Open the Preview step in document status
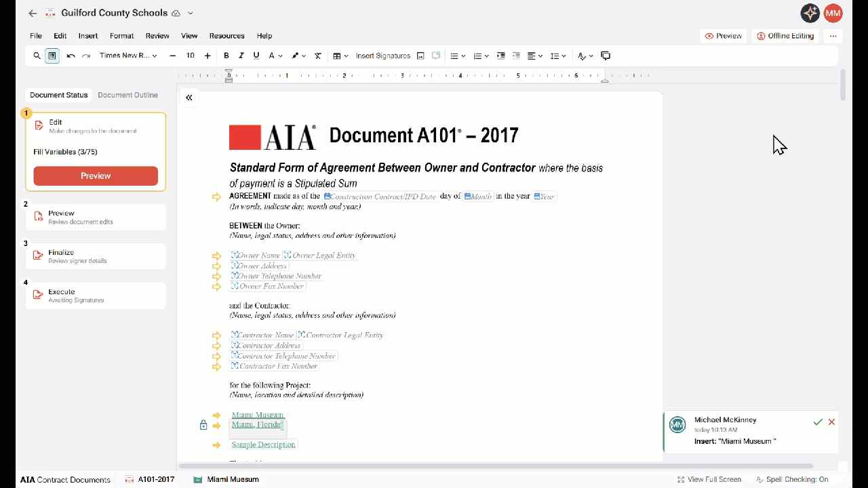 tap(96, 217)
